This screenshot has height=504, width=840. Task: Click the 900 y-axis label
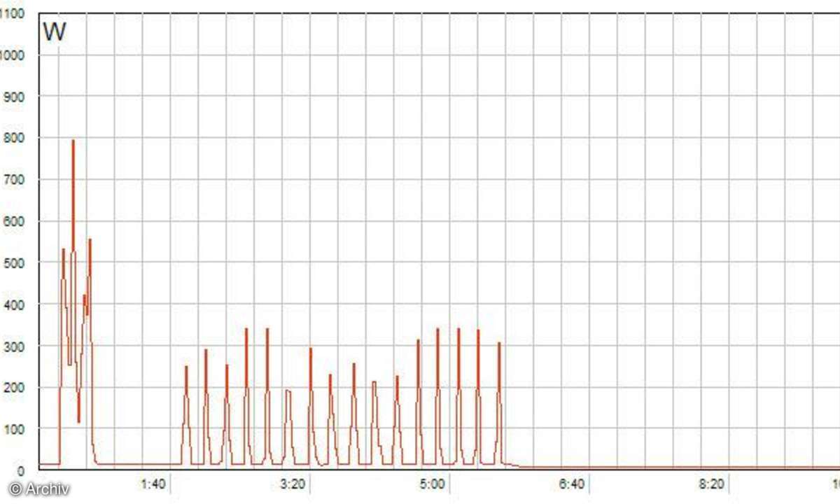click(x=15, y=97)
